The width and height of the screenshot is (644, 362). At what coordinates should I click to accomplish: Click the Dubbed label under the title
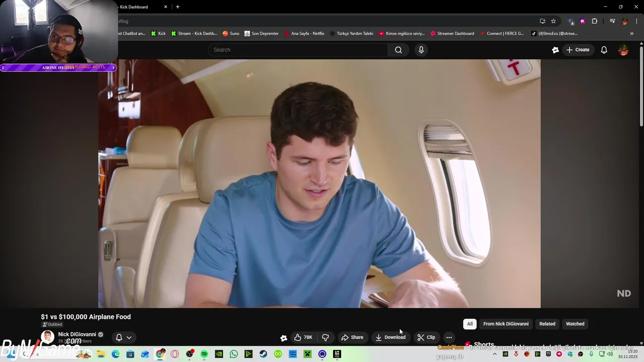point(52,325)
